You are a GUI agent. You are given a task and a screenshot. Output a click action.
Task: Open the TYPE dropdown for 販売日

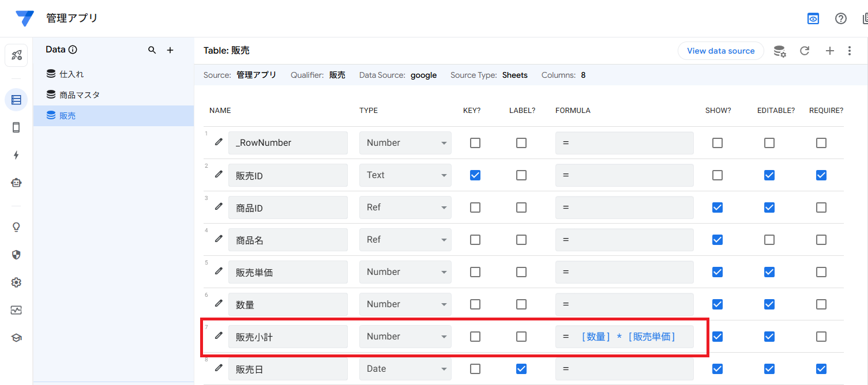pos(405,369)
